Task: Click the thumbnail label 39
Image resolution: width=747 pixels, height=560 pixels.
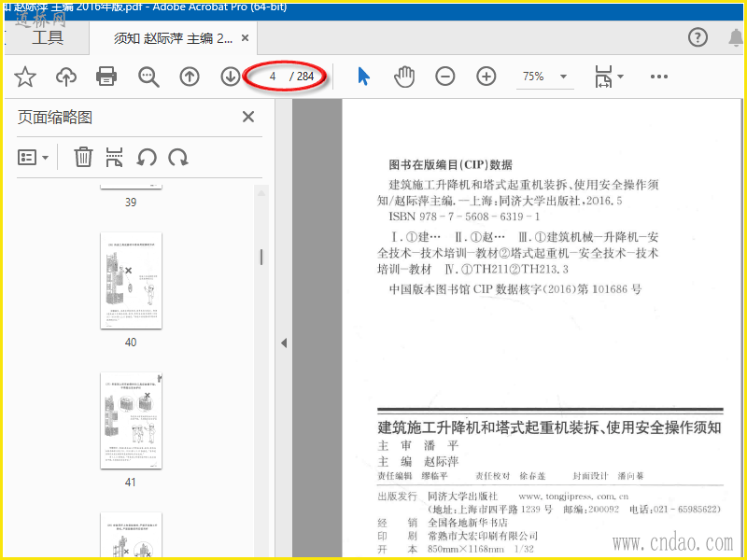Action: click(x=131, y=203)
